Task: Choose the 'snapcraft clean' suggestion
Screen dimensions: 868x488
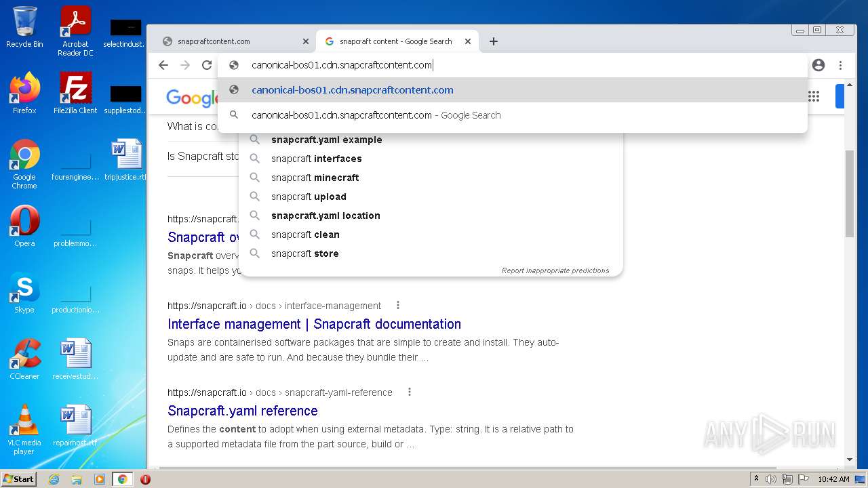Action: click(431, 235)
